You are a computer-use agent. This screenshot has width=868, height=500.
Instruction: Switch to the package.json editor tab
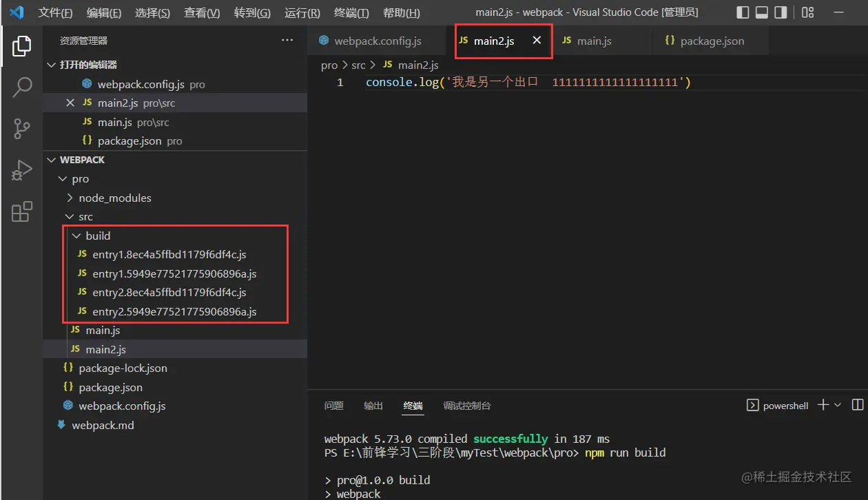pyautogui.click(x=712, y=41)
